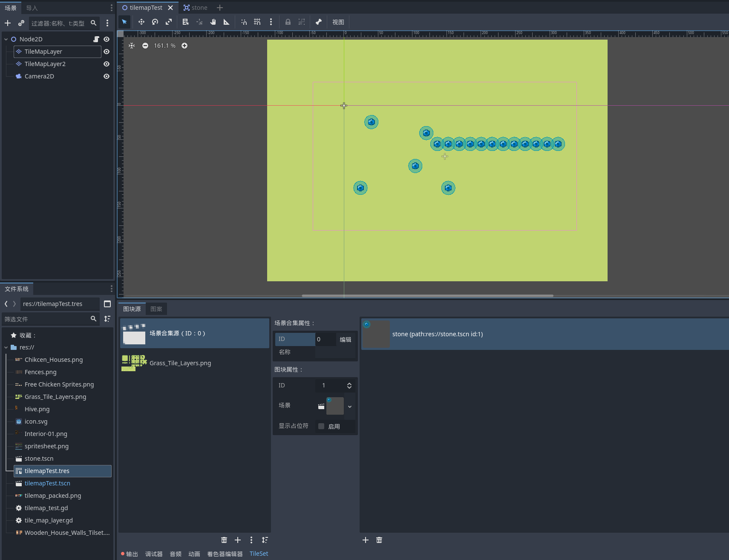Screen dimensions: 729x560
Task: Enable the display placeholder checkbox
Action: coord(321,426)
